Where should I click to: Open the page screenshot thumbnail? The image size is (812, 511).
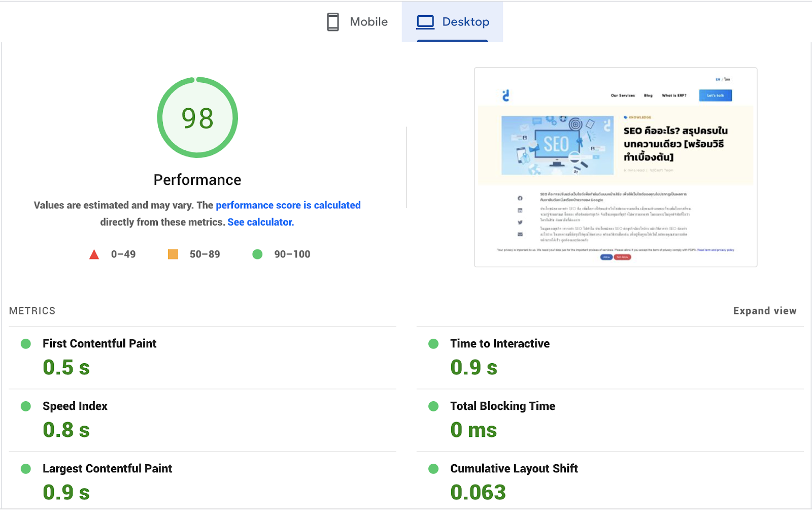pos(616,167)
